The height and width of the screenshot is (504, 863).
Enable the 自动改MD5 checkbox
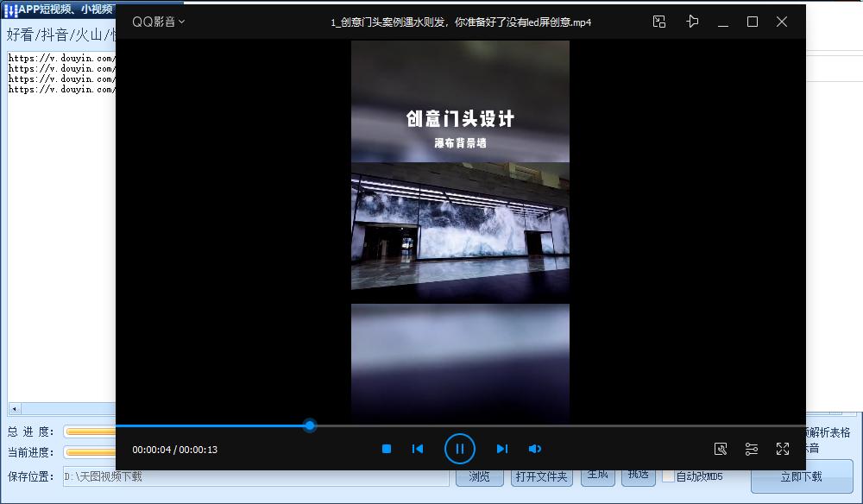(668, 476)
